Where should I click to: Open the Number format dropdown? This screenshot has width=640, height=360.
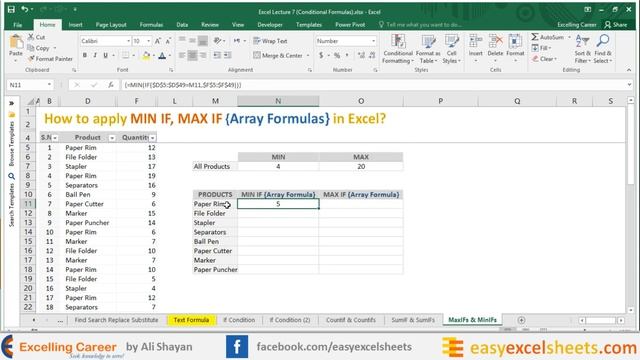tap(373, 41)
